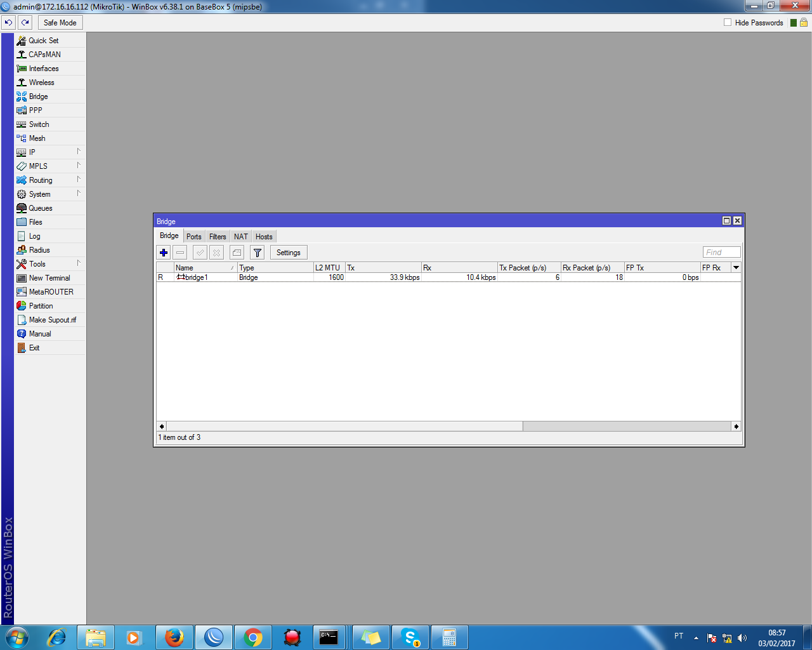Expand the MPLS submenu arrow

79,166
